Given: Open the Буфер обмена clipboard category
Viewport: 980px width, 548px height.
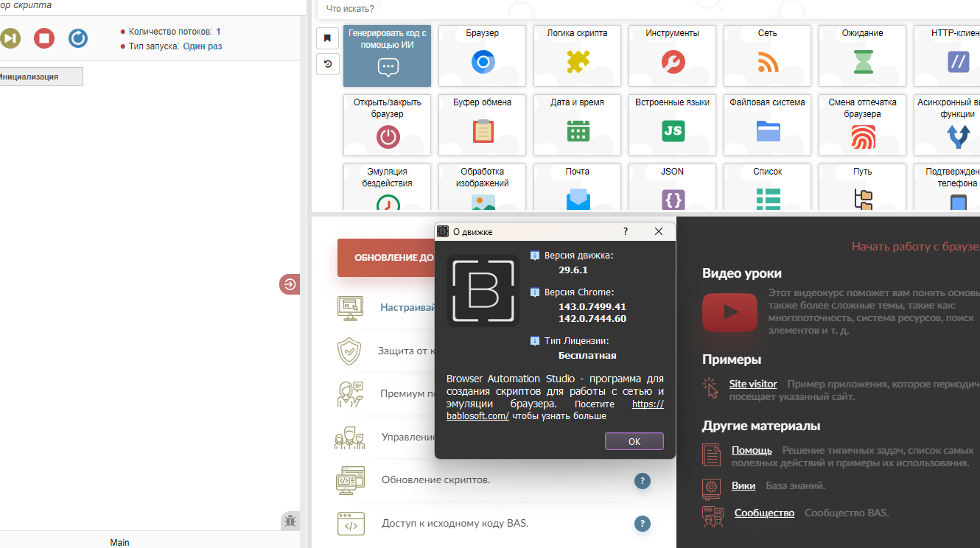Looking at the screenshot, I should 483,125.
